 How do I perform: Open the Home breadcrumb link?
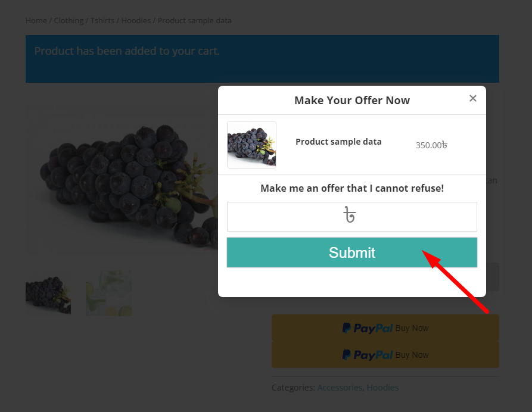click(x=36, y=21)
